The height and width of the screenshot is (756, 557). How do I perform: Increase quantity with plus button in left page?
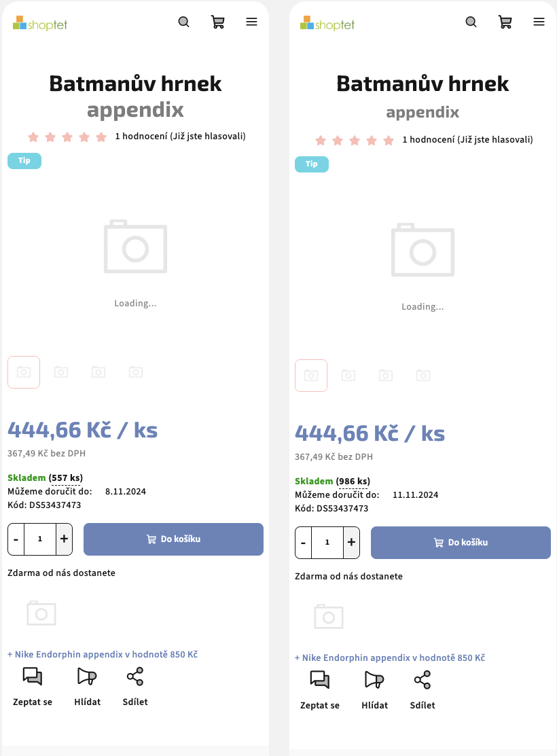(65, 539)
